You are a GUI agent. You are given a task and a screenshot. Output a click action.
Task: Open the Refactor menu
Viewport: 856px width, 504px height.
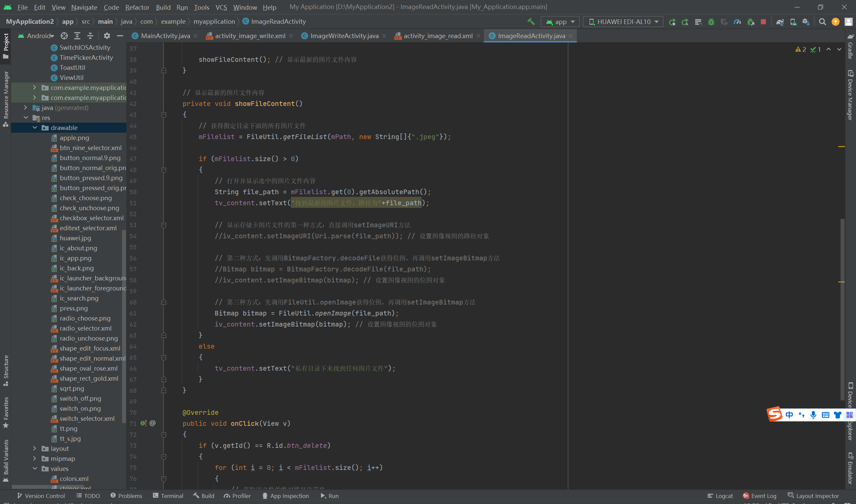137,7
